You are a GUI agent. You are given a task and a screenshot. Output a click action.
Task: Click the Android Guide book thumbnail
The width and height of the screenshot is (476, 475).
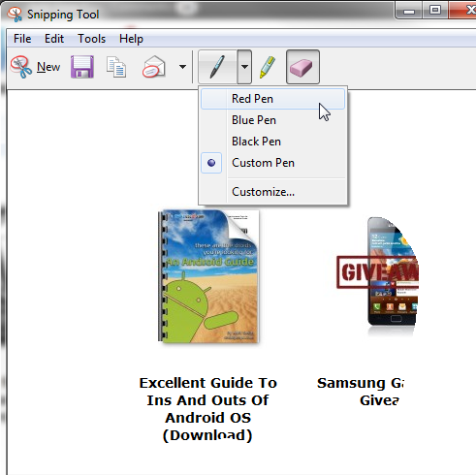208,276
